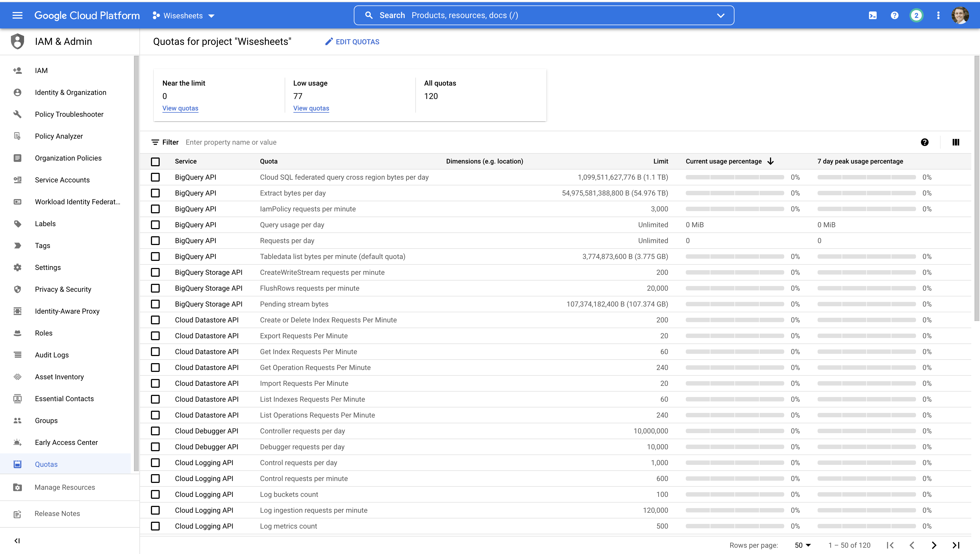980x554 pixels.
Task: Check the IamPolicy requests per minute row
Action: (x=155, y=209)
